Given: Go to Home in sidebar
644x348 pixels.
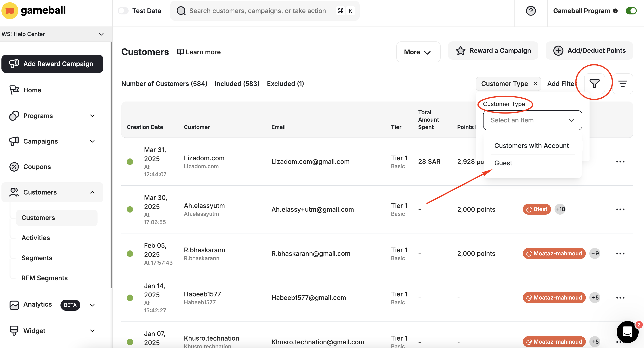Looking at the screenshot, I should tap(32, 90).
